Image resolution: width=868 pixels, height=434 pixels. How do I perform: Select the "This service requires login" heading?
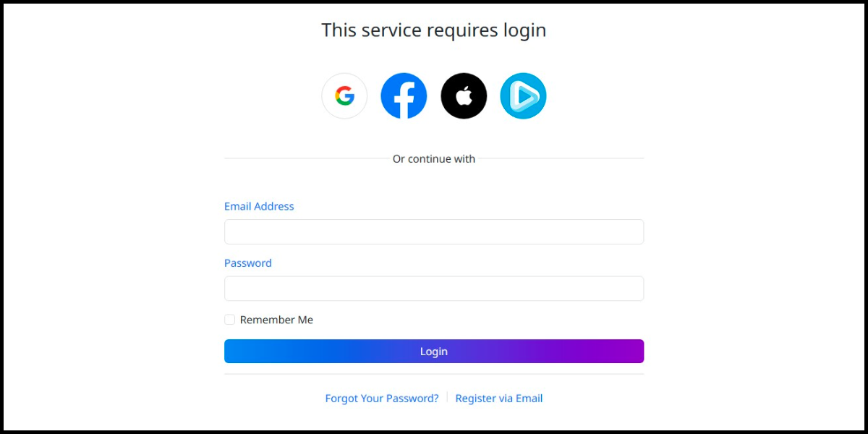coord(434,30)
